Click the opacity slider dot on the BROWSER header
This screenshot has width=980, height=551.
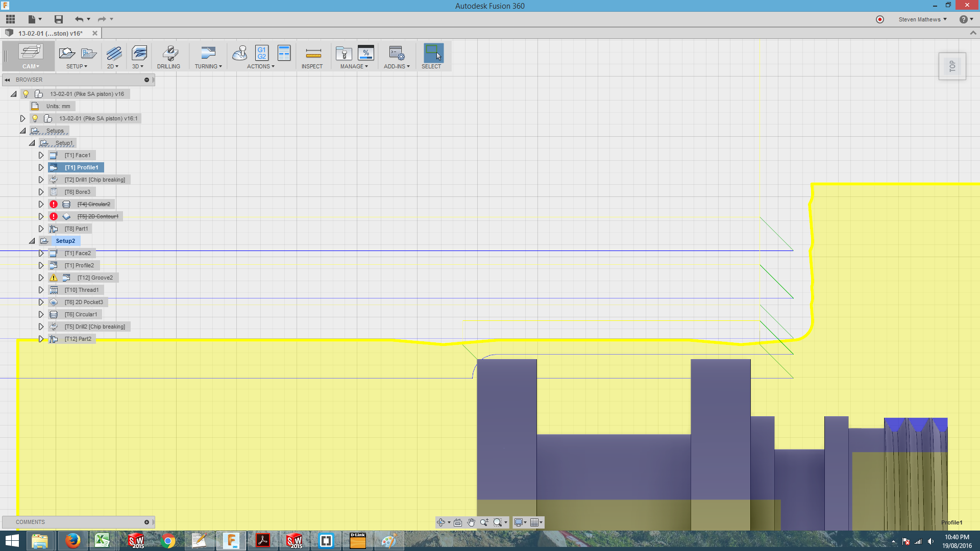click(x=147, y=80)
